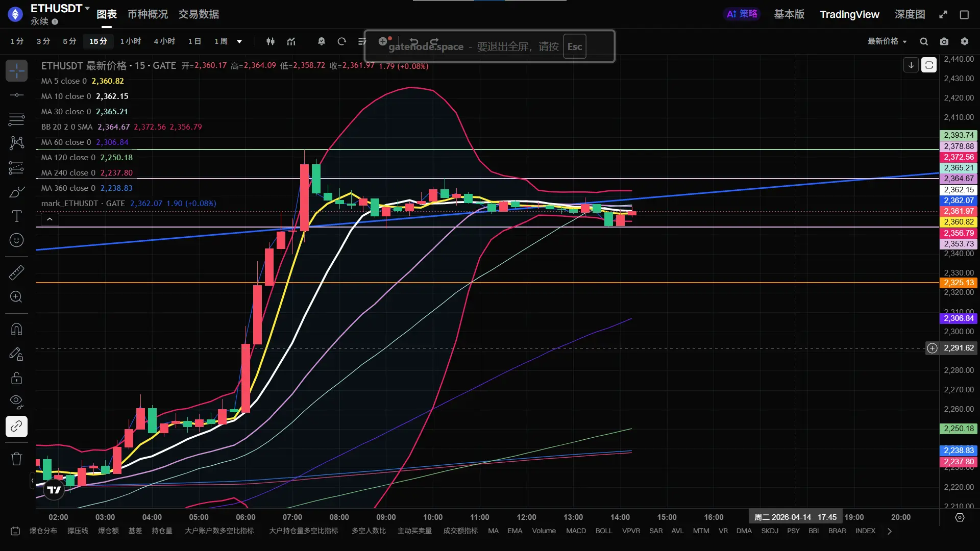
Task: Expand more timeframes dropdown arrow
Action: [x=239, y=41]
